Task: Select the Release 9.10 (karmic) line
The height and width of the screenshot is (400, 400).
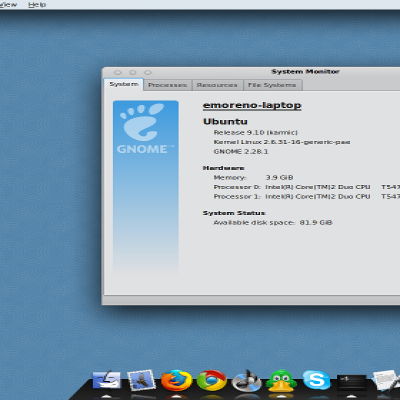Action: pos(256,132)
